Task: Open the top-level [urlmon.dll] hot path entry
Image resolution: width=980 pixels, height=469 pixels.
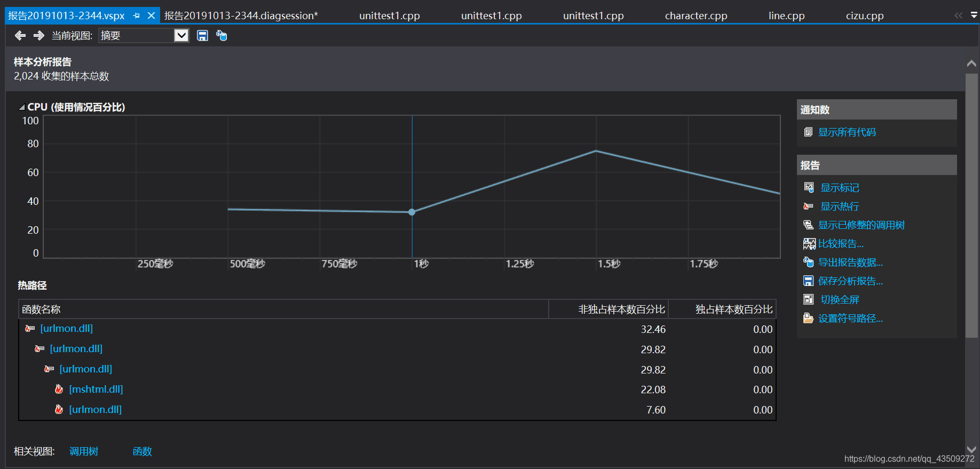Action: point(67,328)
